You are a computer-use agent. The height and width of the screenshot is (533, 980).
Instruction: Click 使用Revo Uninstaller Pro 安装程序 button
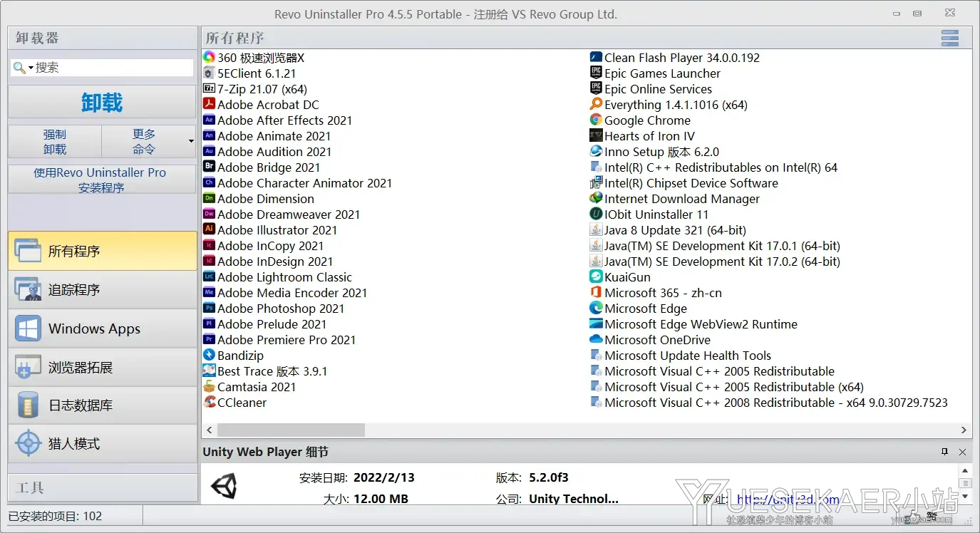click(102, 180)
